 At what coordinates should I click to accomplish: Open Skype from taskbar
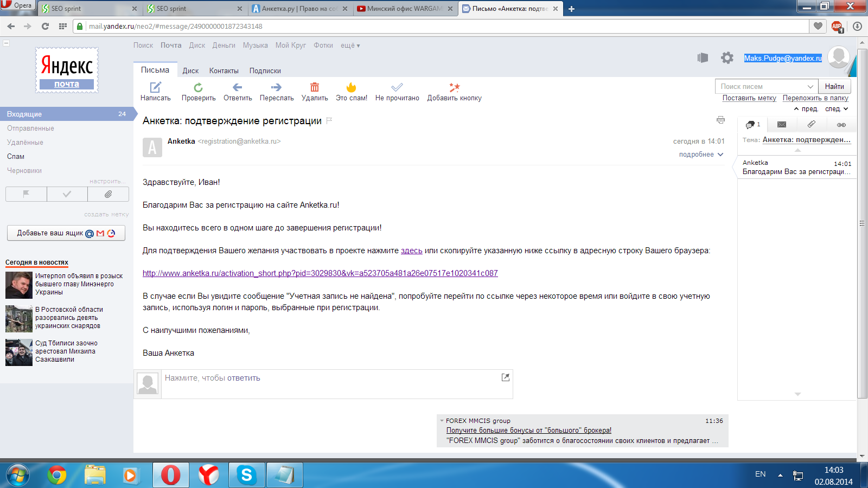tap(247, 475)
